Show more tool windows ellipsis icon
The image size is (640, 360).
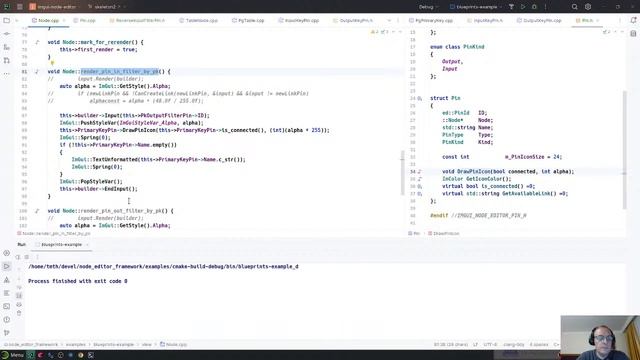pyautogui.click(x=7, y=74)
